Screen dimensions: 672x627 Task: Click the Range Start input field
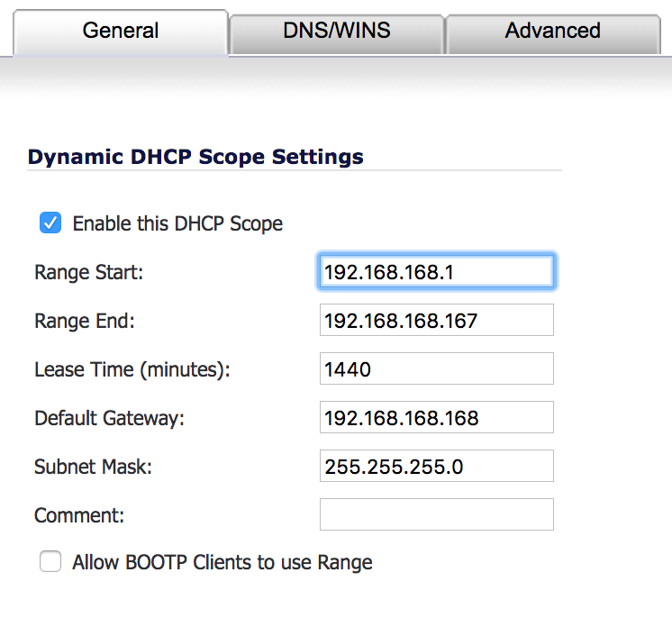[x=436, y=272]
